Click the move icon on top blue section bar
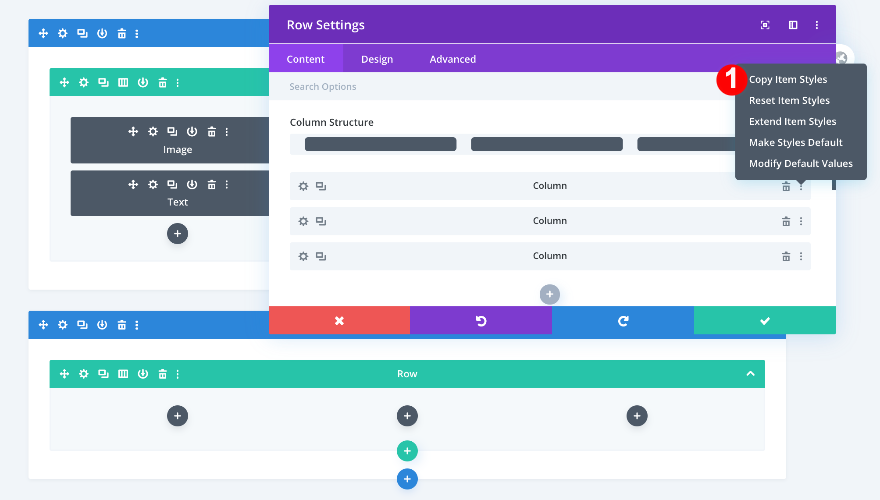Image resolution: width=880 pixels, height=500 pixels. click(43, 34)
